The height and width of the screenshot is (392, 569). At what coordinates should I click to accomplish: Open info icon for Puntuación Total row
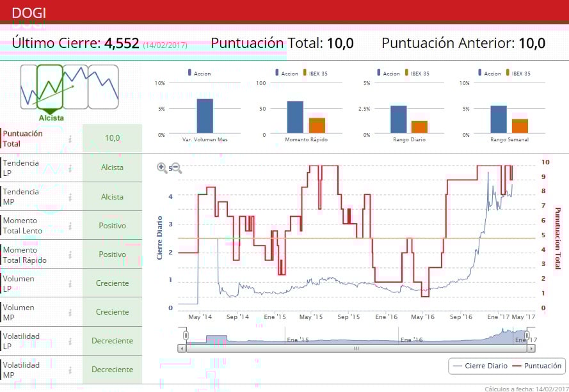[70, 139]
